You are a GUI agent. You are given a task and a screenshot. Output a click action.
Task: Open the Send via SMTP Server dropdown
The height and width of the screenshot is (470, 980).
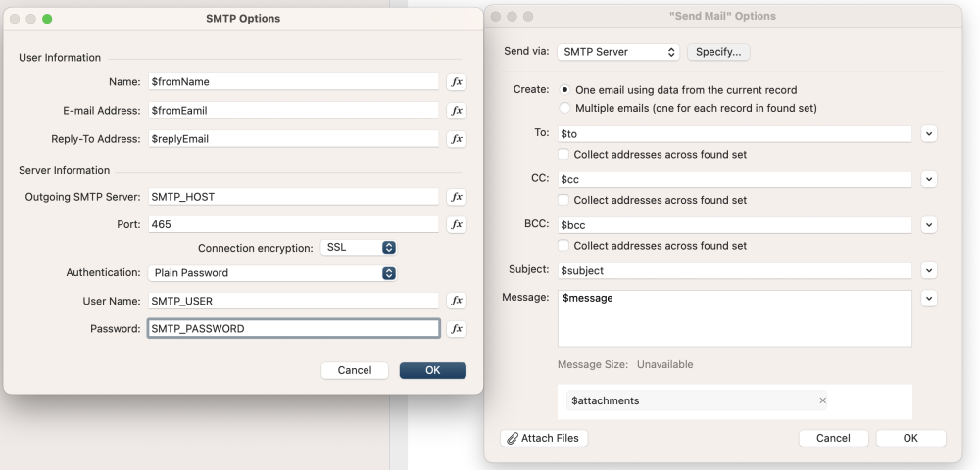coord(617,52)
